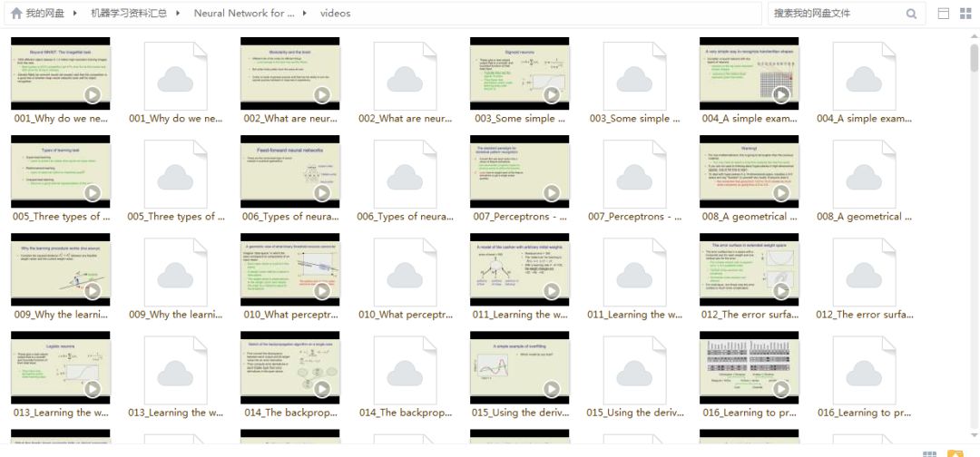Open video thumbnail 014_The backprop...
Screen dimensions: 980x457
[290, 368]
